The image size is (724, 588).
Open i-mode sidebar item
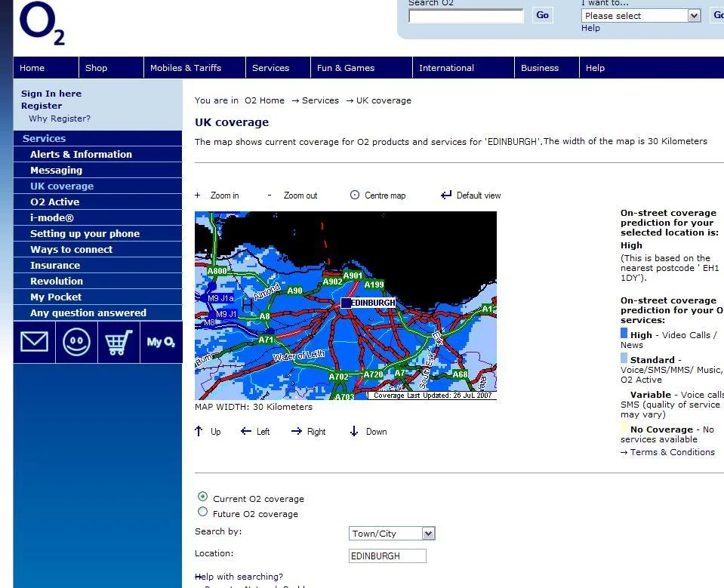98,218
